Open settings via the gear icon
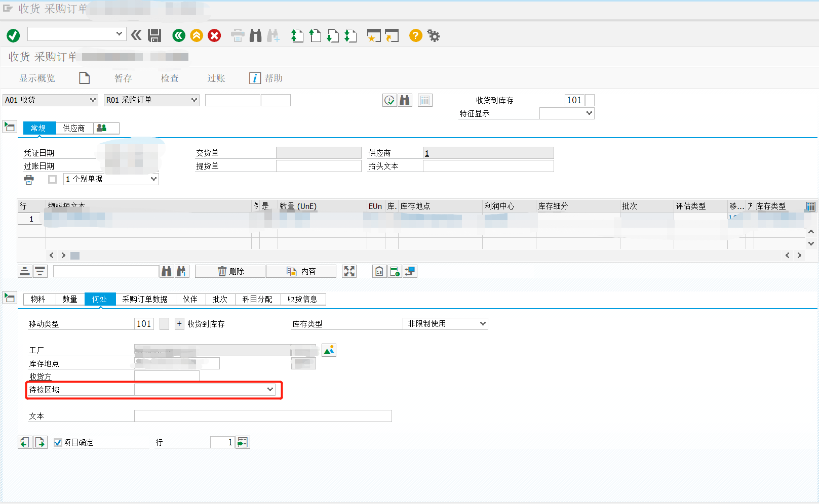819x504 pixels. coord(434,35)
